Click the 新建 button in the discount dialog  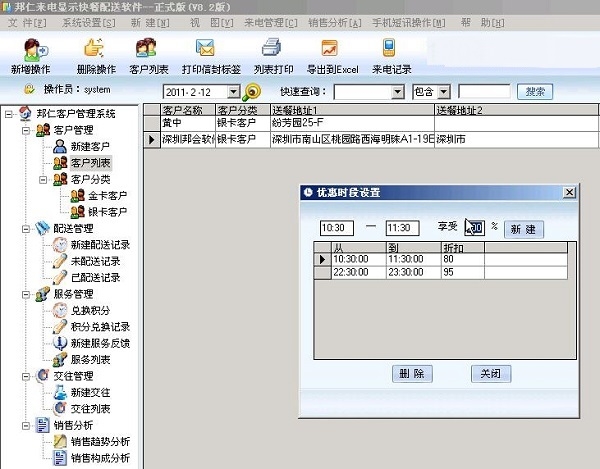(523, 229)
